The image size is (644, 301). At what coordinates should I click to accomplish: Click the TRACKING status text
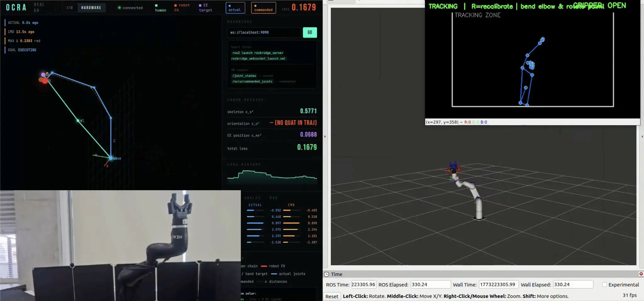tap(443, 6)
